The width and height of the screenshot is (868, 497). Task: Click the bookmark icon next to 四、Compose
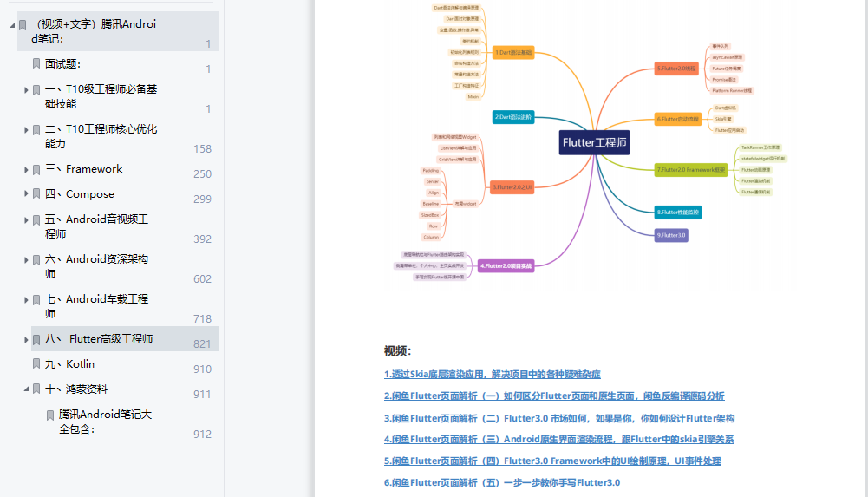click(36, 193)
